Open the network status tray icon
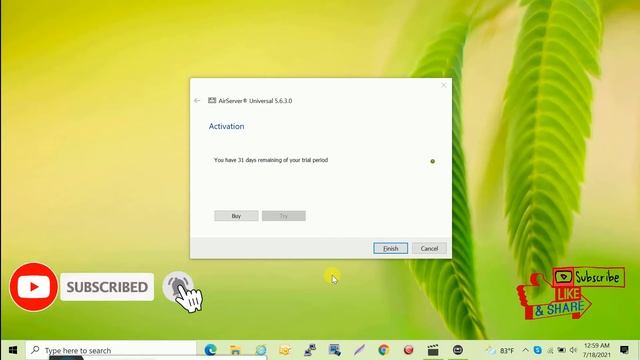The width and height of the screenshot is (640, 360). pos(550,350)
